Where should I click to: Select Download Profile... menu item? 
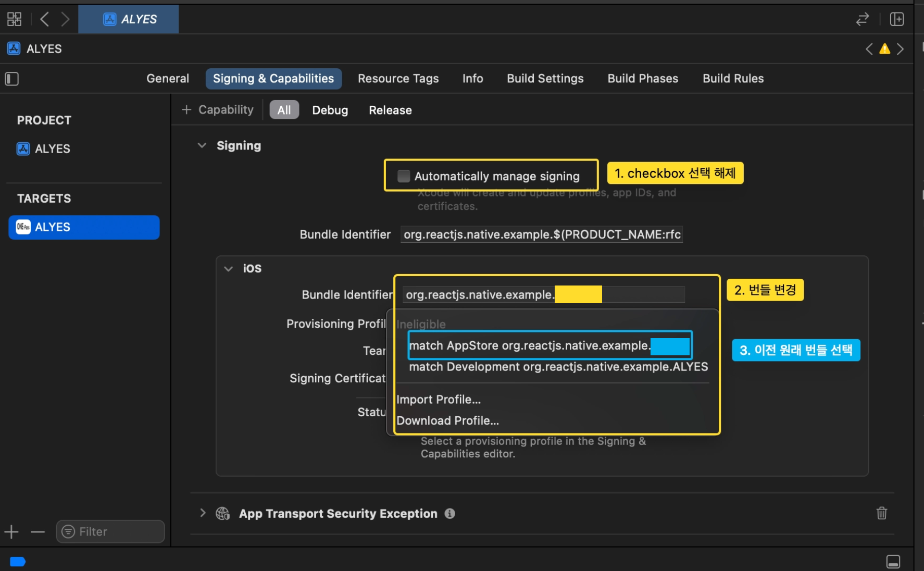448,420
